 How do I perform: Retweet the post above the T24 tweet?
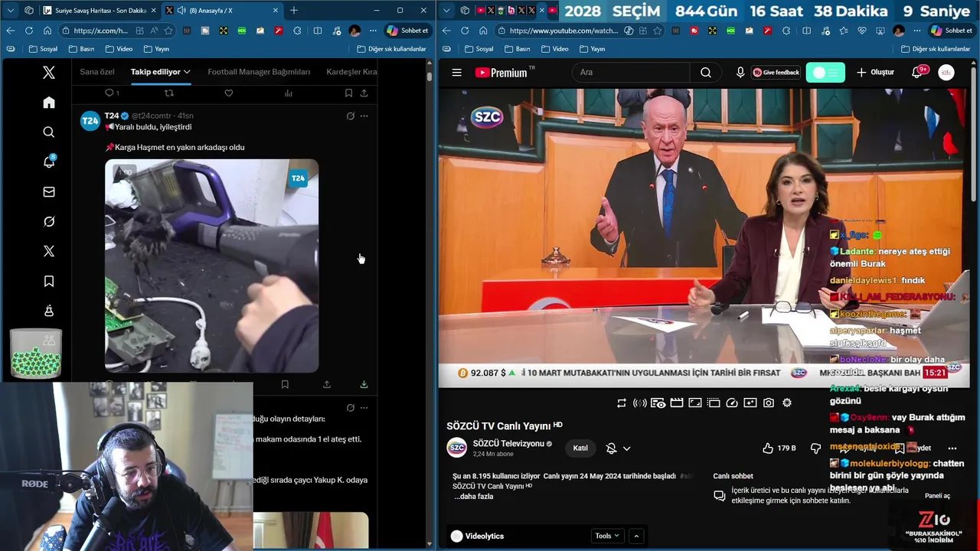(x=169, y=93)
